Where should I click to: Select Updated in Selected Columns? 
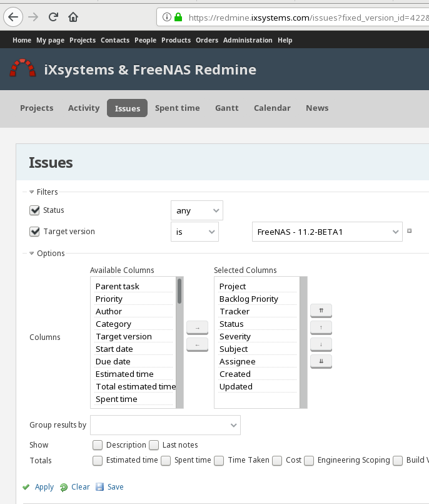[258, 386]
